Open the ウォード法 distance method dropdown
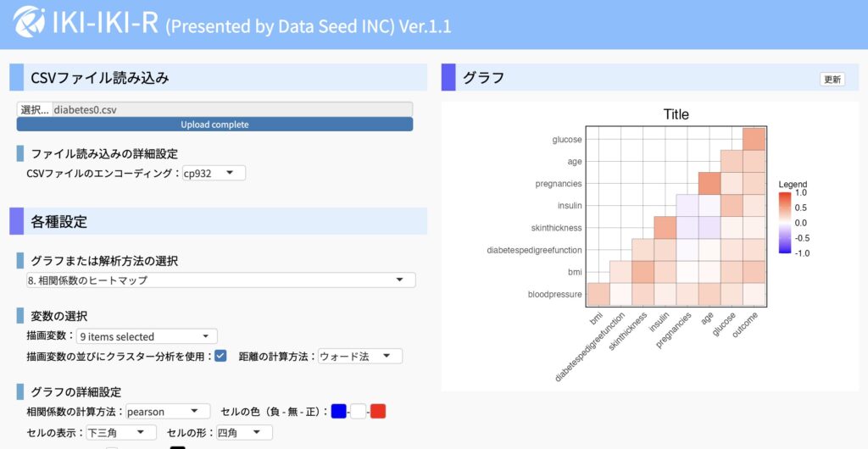 tap(360, 357)
